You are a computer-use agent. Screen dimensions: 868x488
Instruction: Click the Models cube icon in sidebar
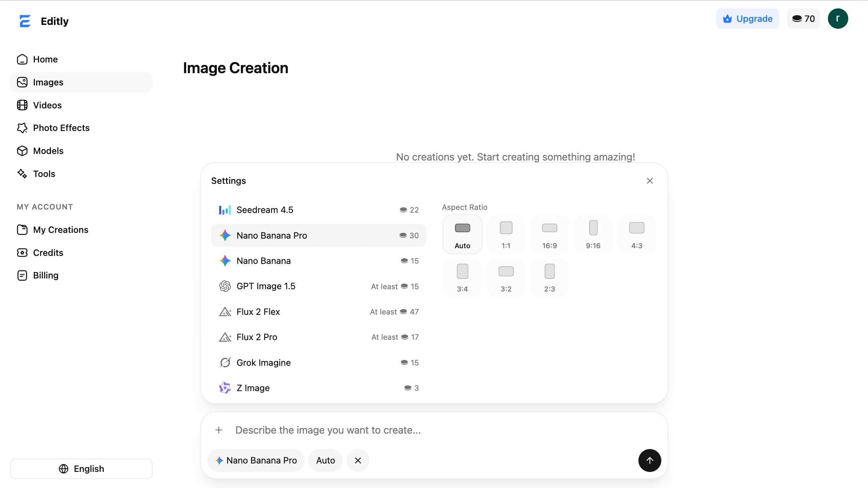pyautogui.click(x=22, y=151)
